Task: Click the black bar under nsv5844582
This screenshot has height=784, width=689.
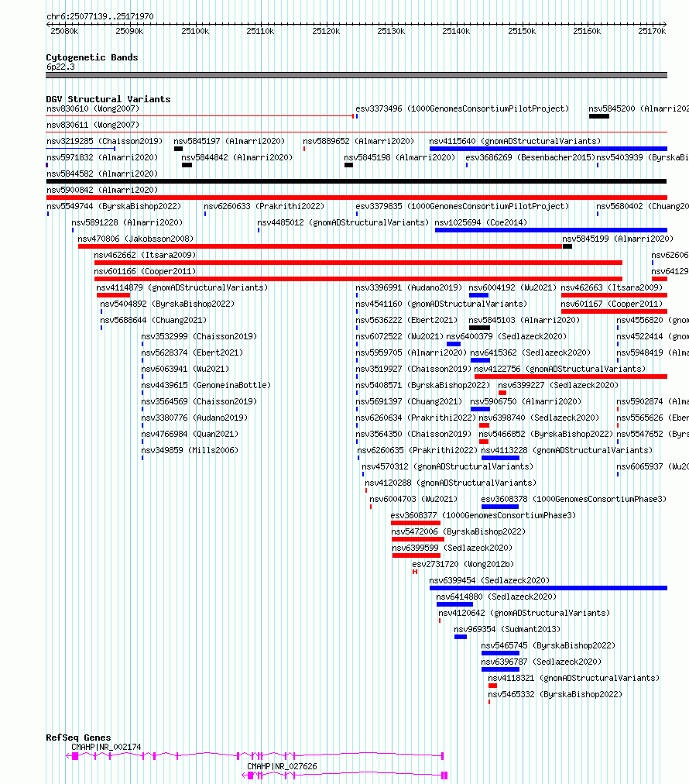Action: [x=356, y=181]
